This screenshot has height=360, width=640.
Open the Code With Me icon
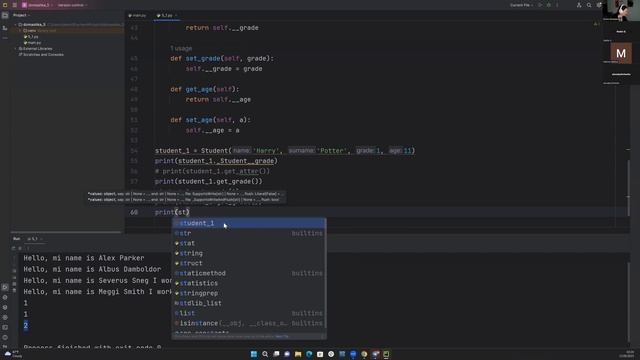pyautogui.click(x=579, y=5)
